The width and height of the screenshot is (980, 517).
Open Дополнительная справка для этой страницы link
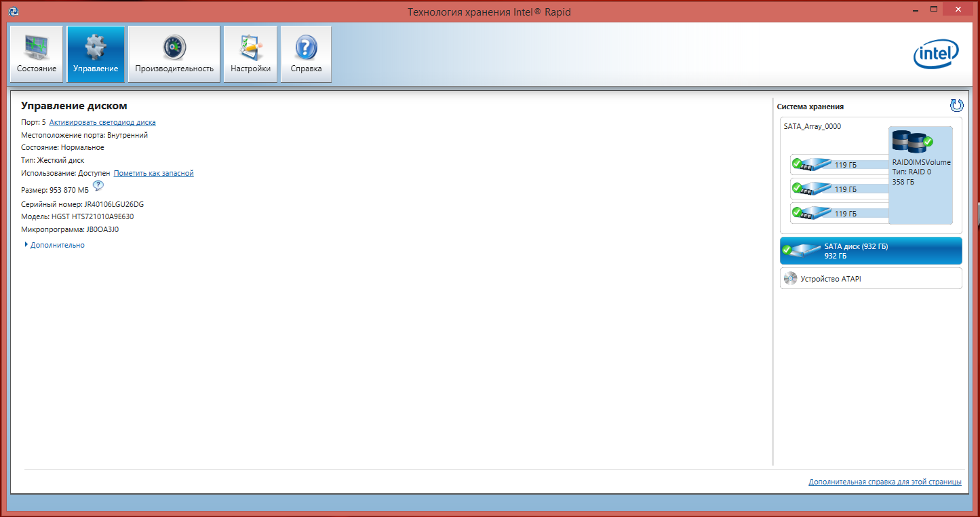[x=885, y=482]
